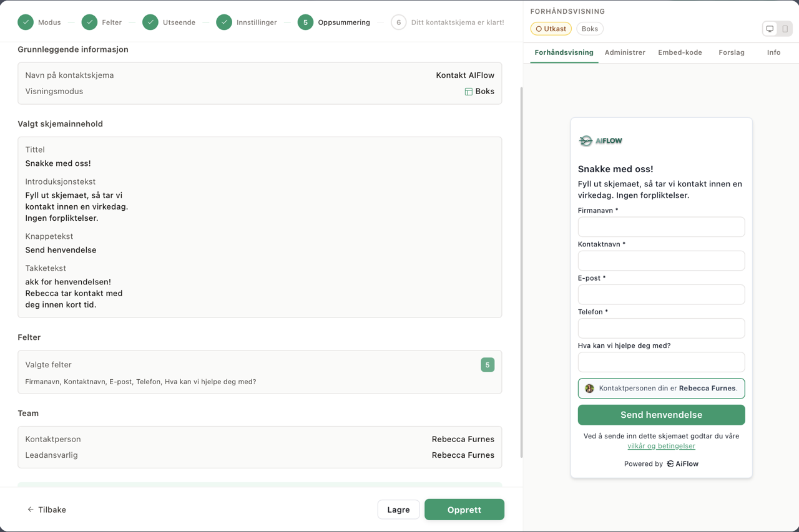Click Rebecca Furnes avatar in preview
Screen dimensions: 799x532
(589, 389)
